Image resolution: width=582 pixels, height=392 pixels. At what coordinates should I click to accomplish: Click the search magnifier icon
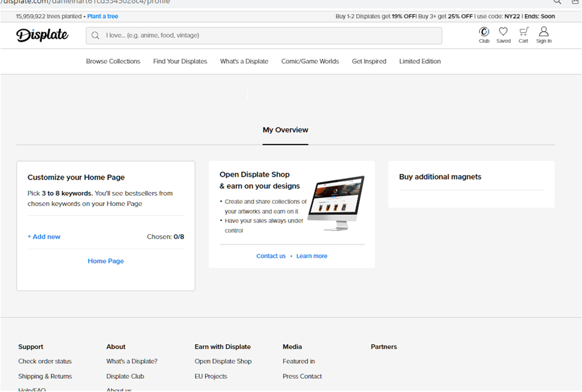96,35
